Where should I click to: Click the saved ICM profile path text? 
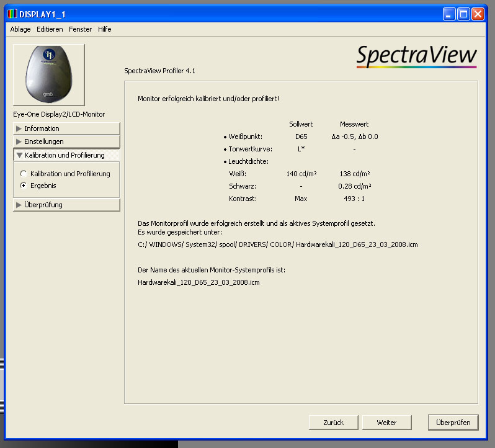click(277, 244)
